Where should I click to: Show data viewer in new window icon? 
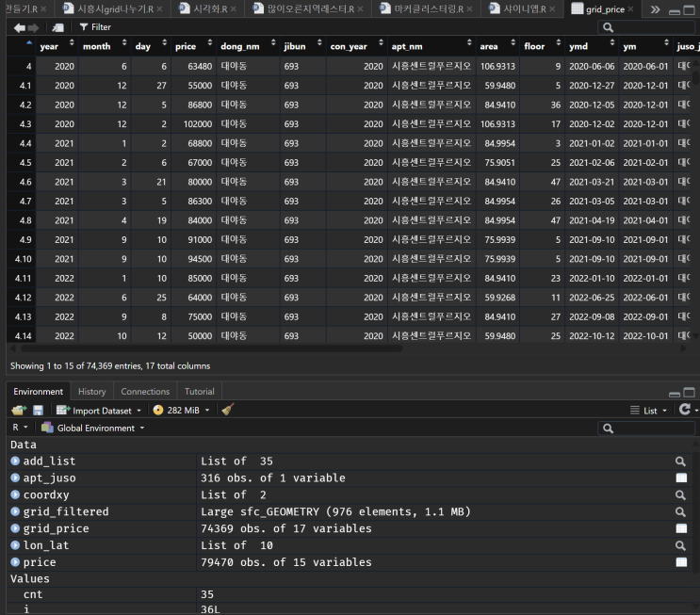pos(57,27)
